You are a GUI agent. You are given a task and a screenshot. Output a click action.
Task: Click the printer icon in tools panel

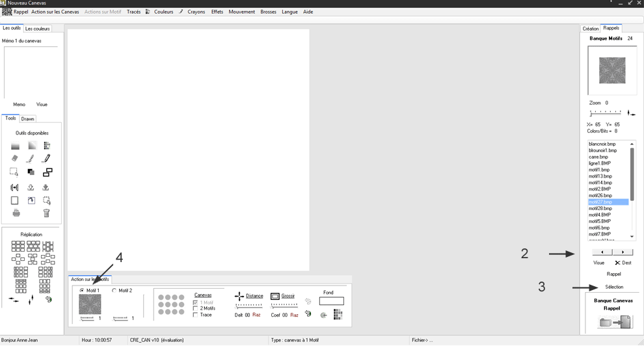(16, 213)
